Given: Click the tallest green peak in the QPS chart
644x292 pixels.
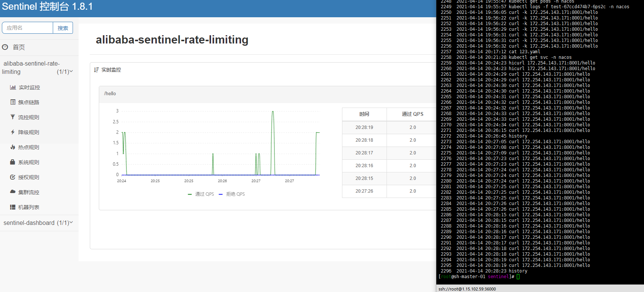Looking at the screenshot, I should pyautogui.click(x=273, y=112).
